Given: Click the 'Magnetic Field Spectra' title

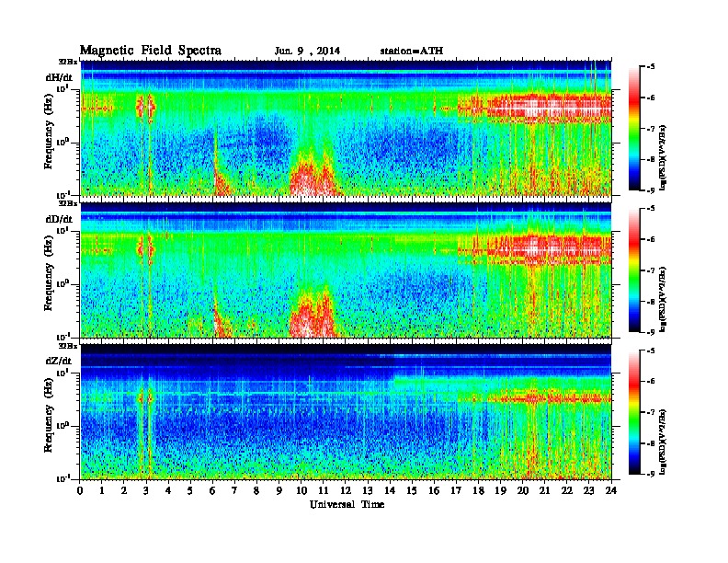Looking at the screenshot, I should [151, 51].
